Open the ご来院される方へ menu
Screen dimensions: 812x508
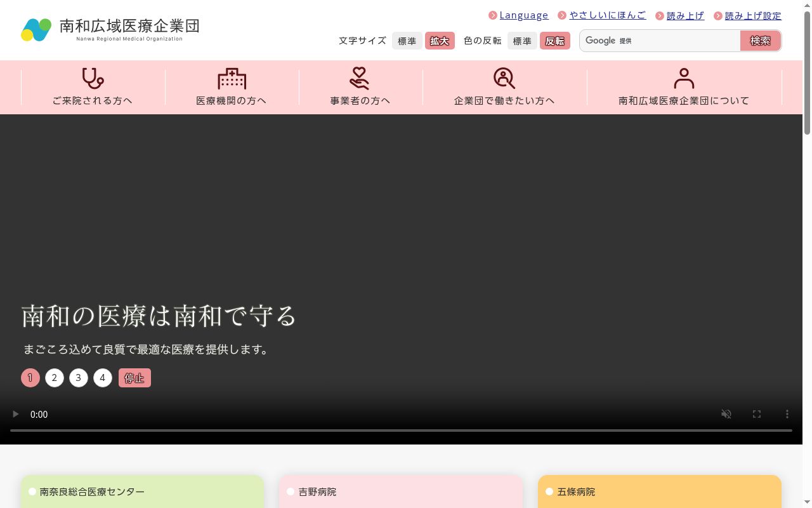pos(93,87)
